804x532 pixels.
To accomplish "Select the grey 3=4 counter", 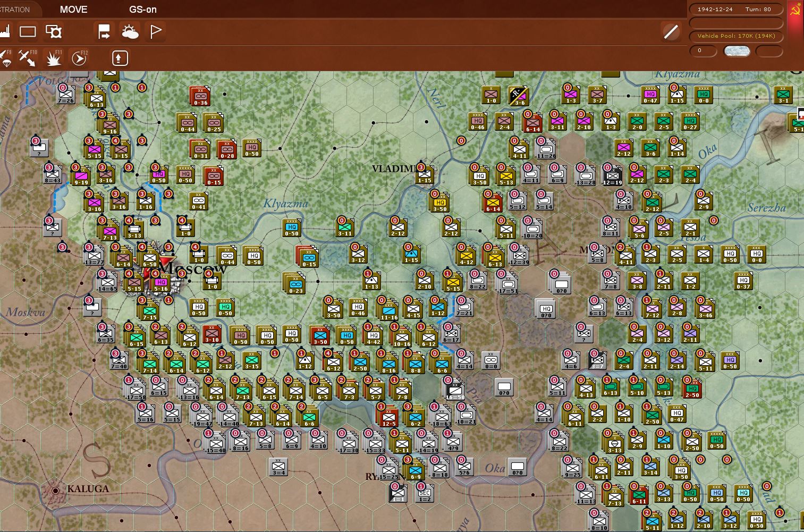I will [278, 466].
